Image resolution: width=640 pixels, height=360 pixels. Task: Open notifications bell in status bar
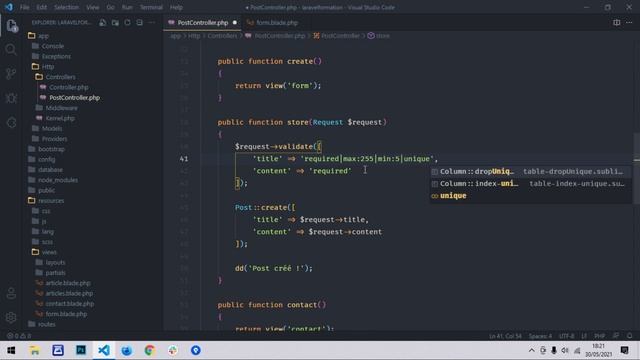pos(629,336)
